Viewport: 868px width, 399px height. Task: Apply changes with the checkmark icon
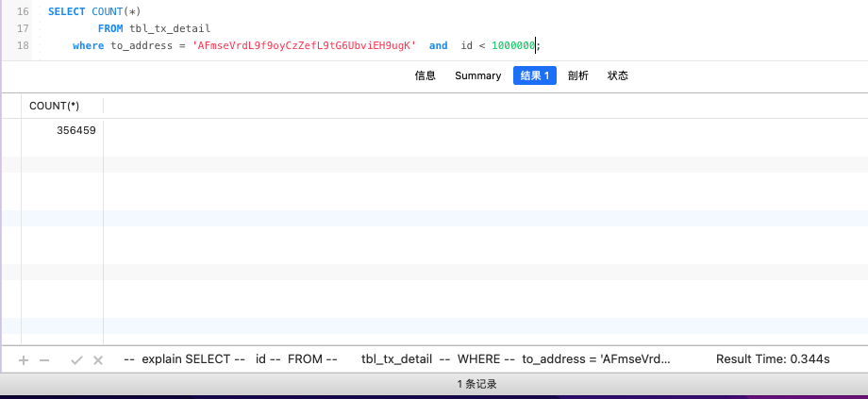[77, 359]
